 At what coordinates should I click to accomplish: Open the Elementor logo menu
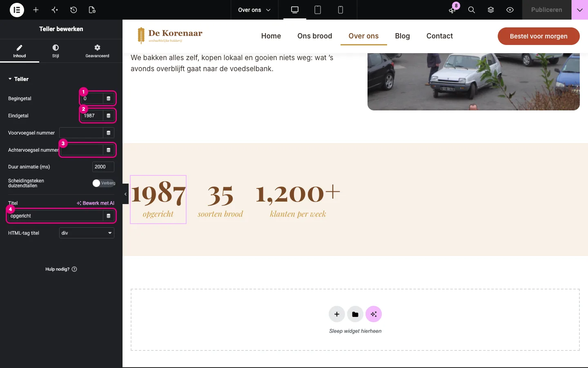(x=17, y=10)
